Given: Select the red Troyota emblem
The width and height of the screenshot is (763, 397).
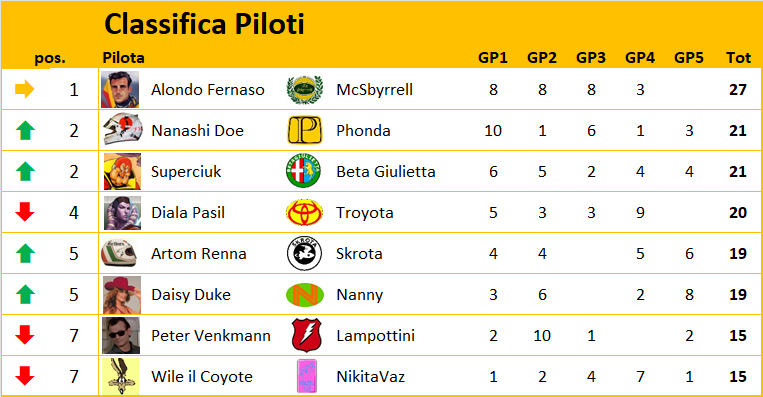Looking at the screenshot, I should tap(305, 213).
